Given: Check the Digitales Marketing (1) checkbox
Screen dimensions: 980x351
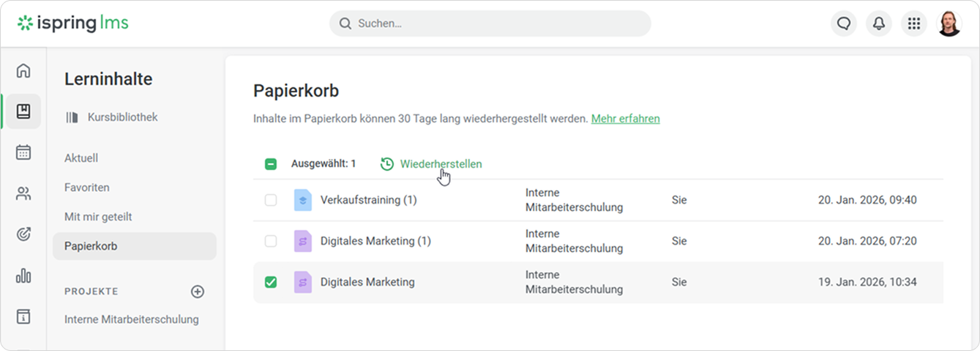Looking at the screenshot, I should pyautogui.click(x=271, y=241).
